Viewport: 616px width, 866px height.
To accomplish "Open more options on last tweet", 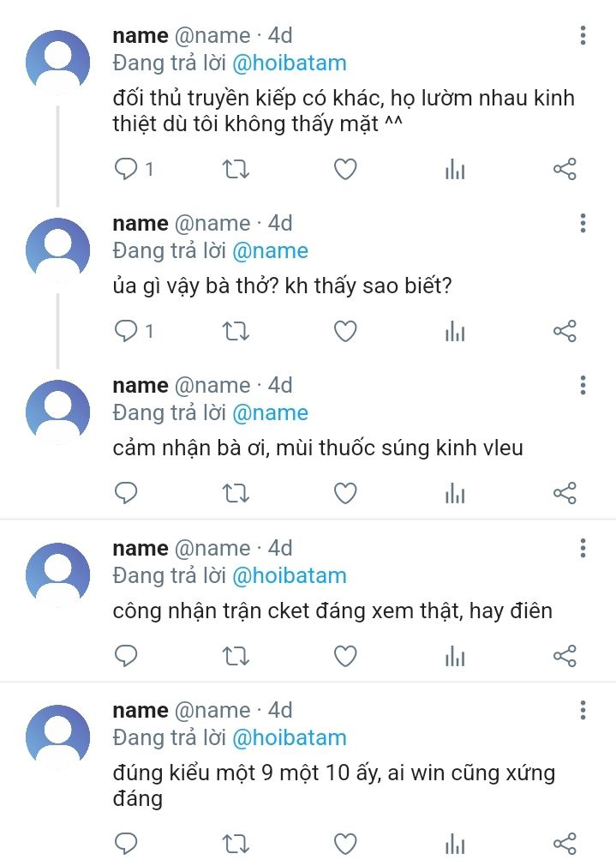I will [x=583, y=710].
